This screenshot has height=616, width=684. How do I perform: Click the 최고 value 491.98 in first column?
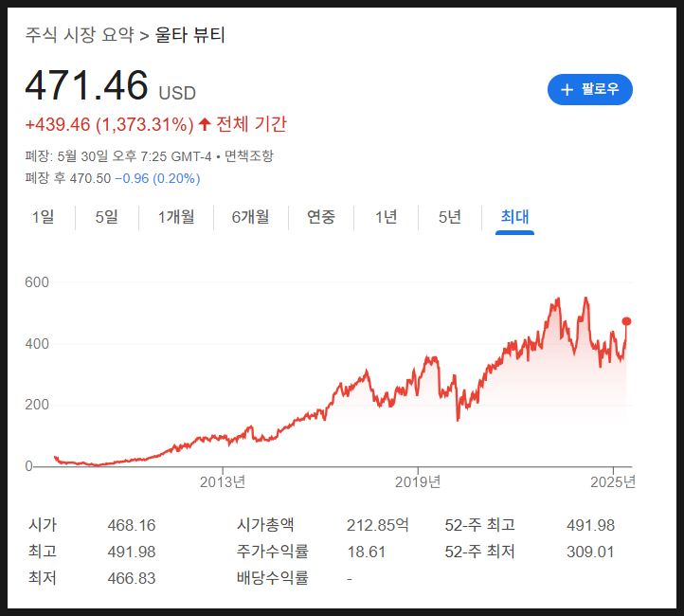132,552
